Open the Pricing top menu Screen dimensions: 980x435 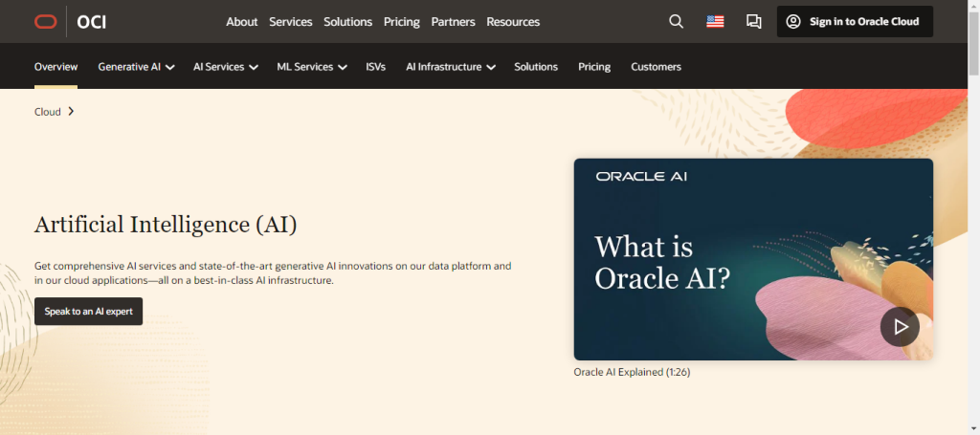tap(401, 22)
